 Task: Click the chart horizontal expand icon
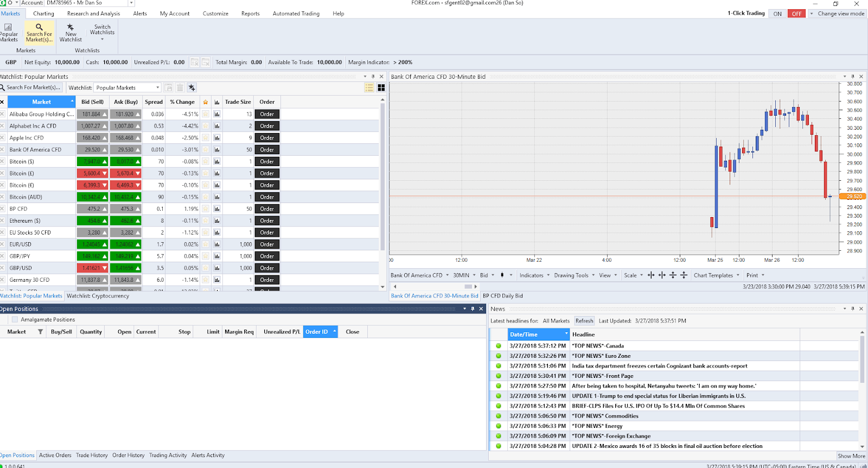651,275
